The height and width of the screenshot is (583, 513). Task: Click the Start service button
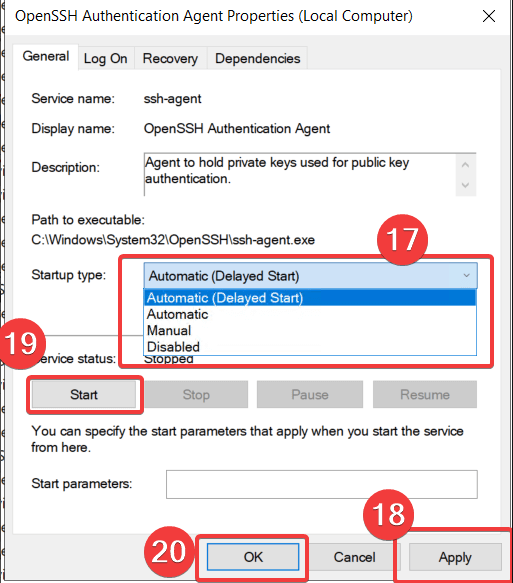(84, 394)
